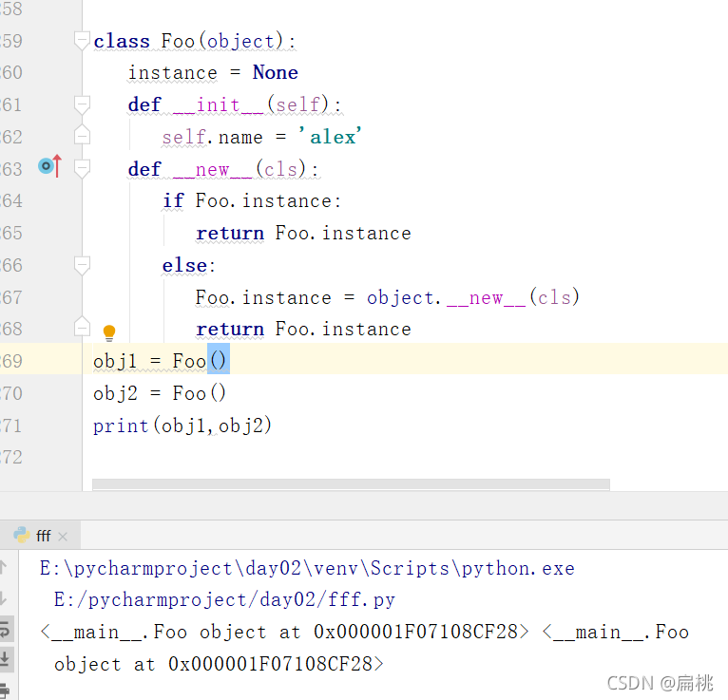Place cursor on the print(obj1,obj2) line

click(182, 425)
